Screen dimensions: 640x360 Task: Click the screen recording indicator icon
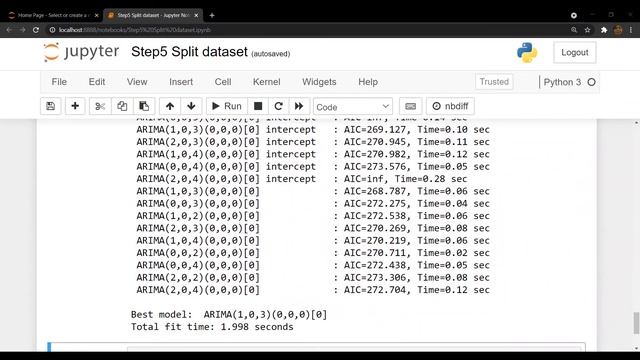(574, 15)
